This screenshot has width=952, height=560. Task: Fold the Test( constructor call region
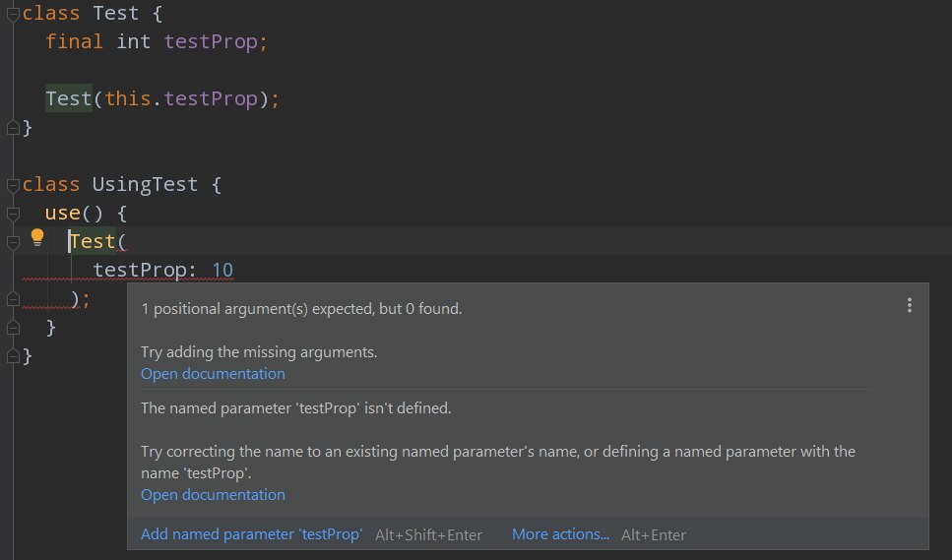(x=13, y=242)
